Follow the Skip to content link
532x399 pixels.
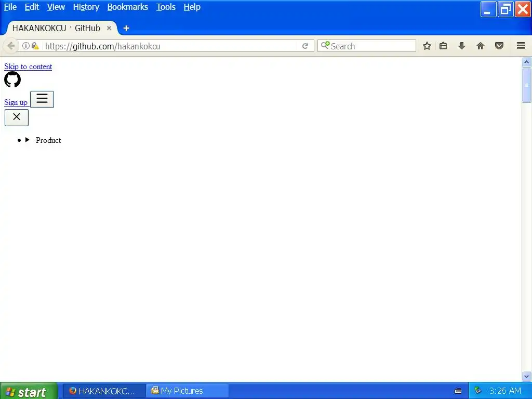point(28,66)
